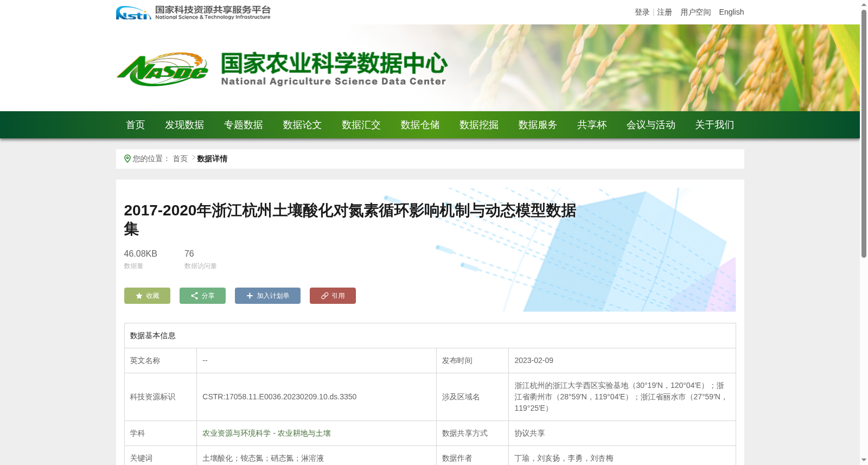Click the 数据基本信息 table header

click(x=430, y=336)
